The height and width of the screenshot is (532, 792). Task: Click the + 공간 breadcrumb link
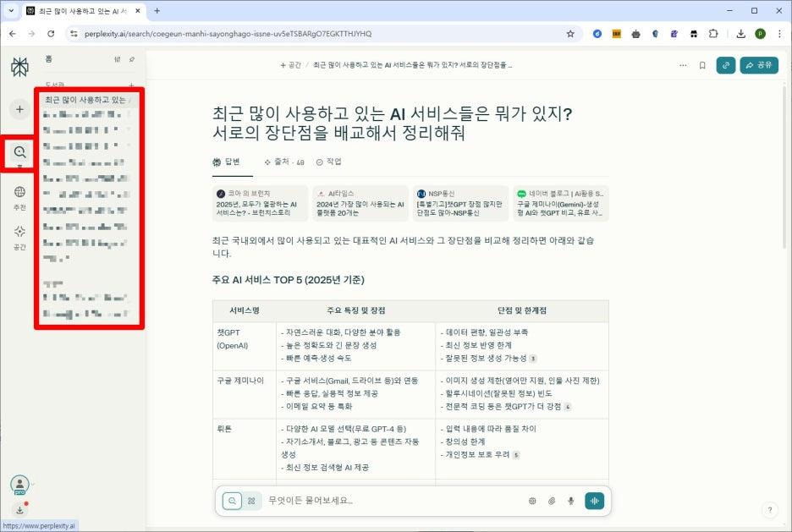click(x=290, y=65)
